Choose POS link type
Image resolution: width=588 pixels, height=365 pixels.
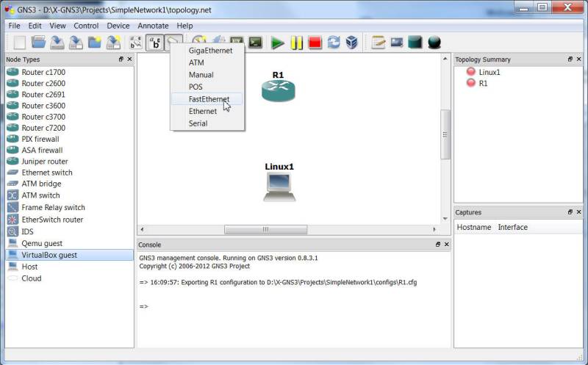tap(207, 87)
